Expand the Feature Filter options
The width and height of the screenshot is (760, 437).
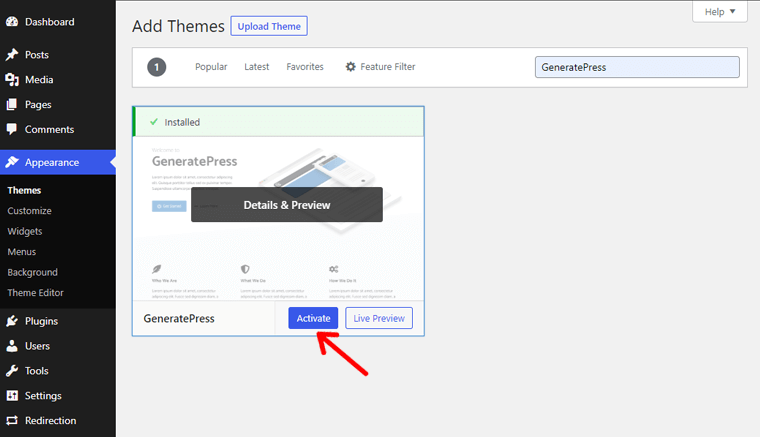coord(380,67)
